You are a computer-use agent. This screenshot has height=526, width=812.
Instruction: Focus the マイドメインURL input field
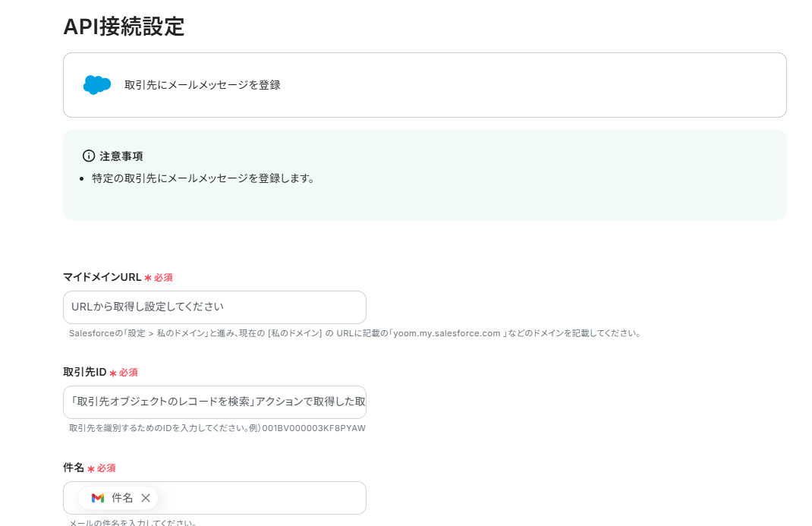pyautogui.click(x=215, y=307)
